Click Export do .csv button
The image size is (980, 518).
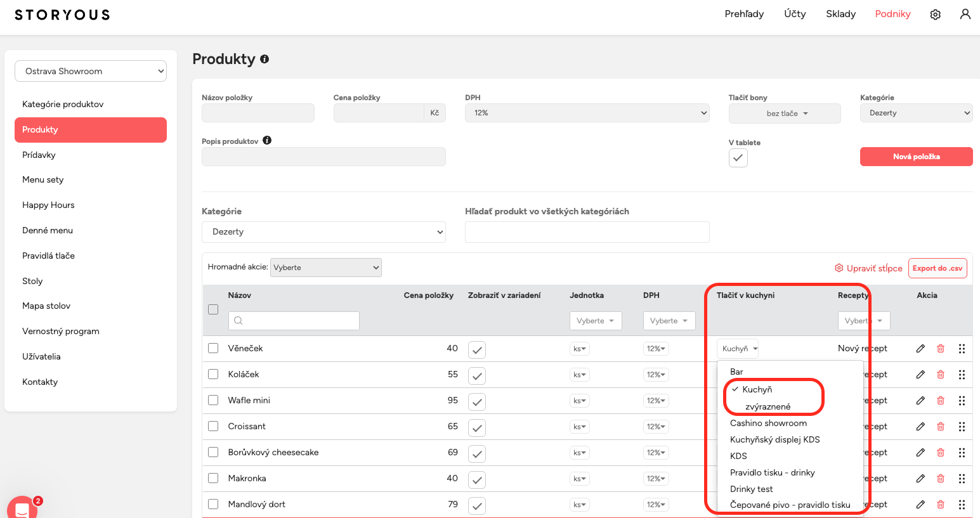[937, 268]
